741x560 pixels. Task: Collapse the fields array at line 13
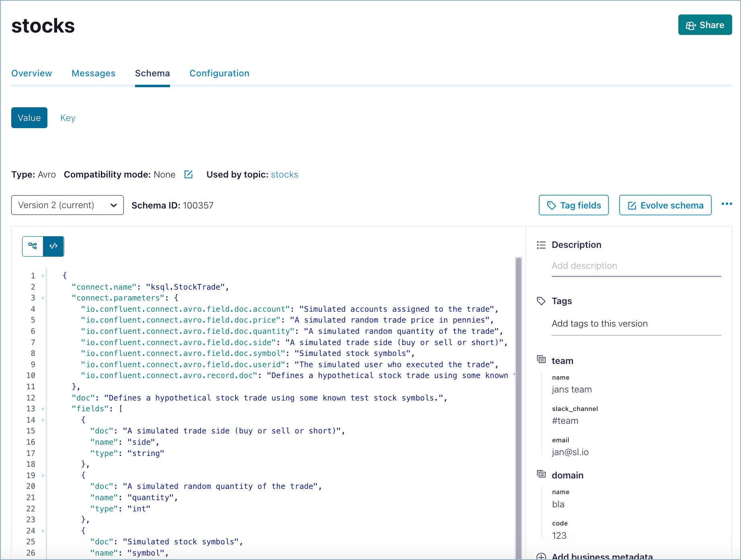[43, 409]
